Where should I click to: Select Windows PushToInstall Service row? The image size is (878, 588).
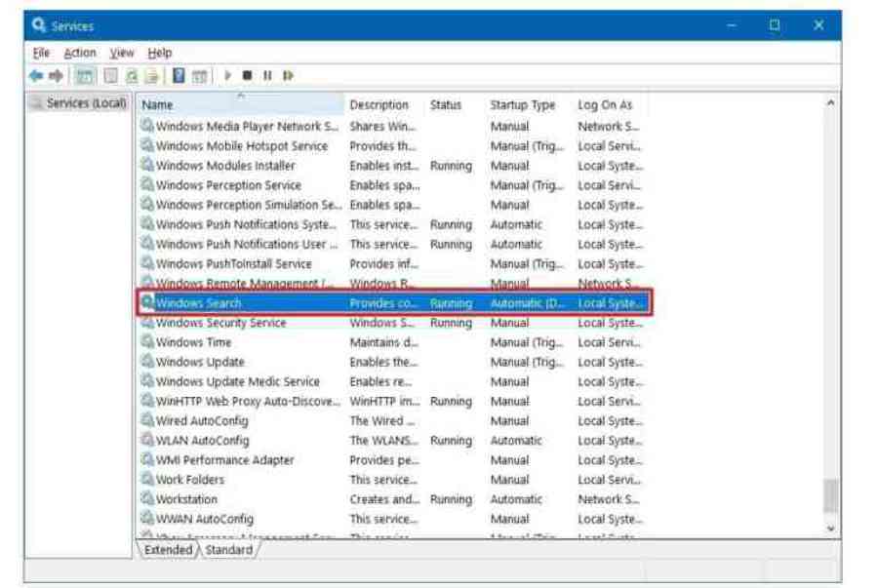click(x=394, y=263)
